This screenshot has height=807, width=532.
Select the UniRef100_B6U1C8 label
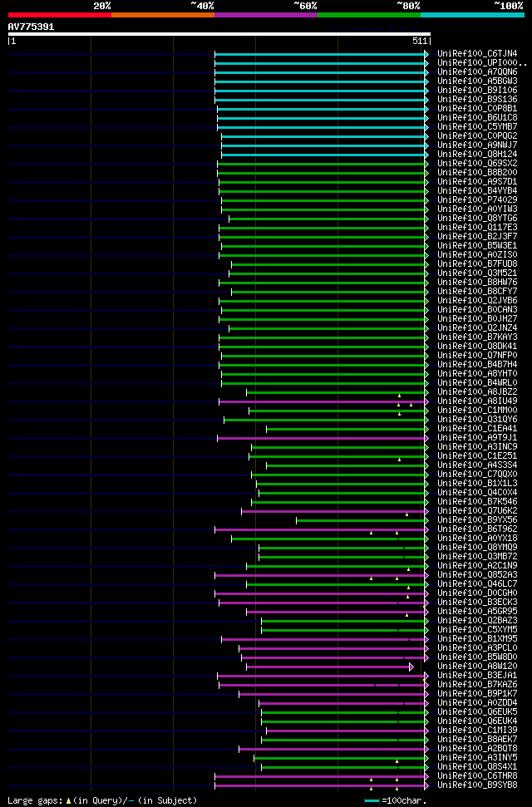[477, 118]
